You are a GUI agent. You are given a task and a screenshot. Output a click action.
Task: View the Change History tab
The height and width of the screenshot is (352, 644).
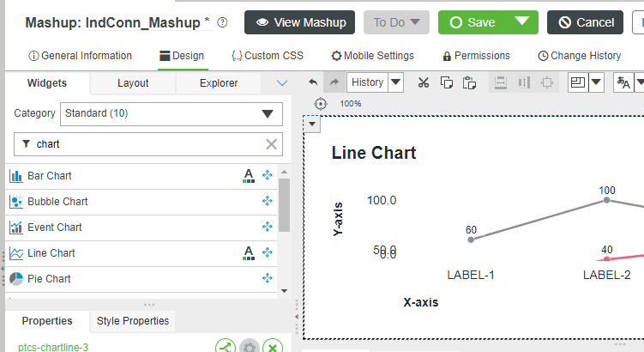[x=580, y=56]
